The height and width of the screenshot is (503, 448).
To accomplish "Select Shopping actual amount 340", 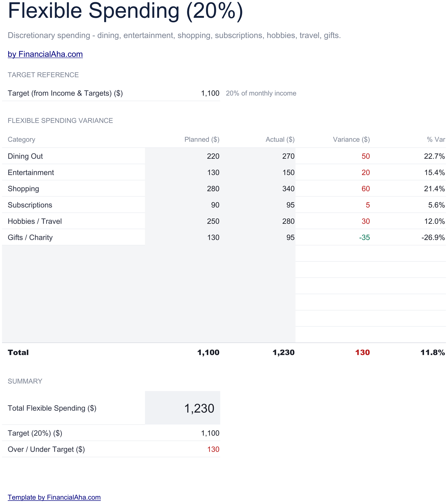I will (288, 189).
